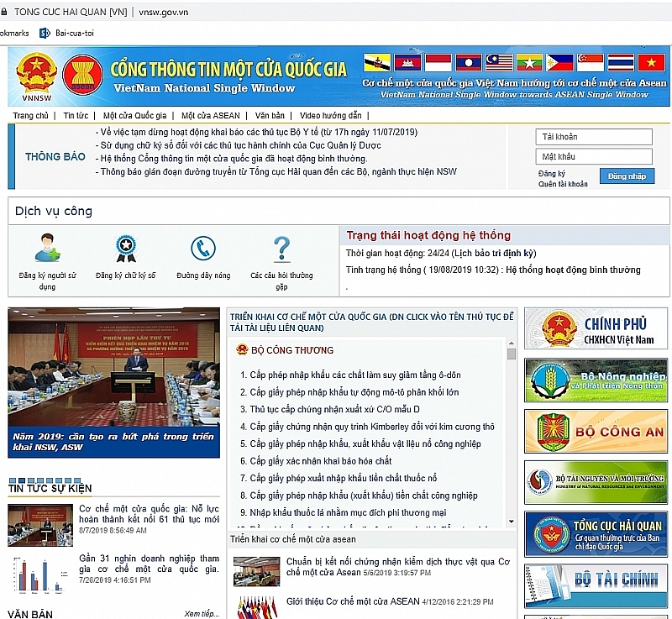Click the Vietnam flag icon
This screenshot has width=672, height=619.
coord(652,62)
